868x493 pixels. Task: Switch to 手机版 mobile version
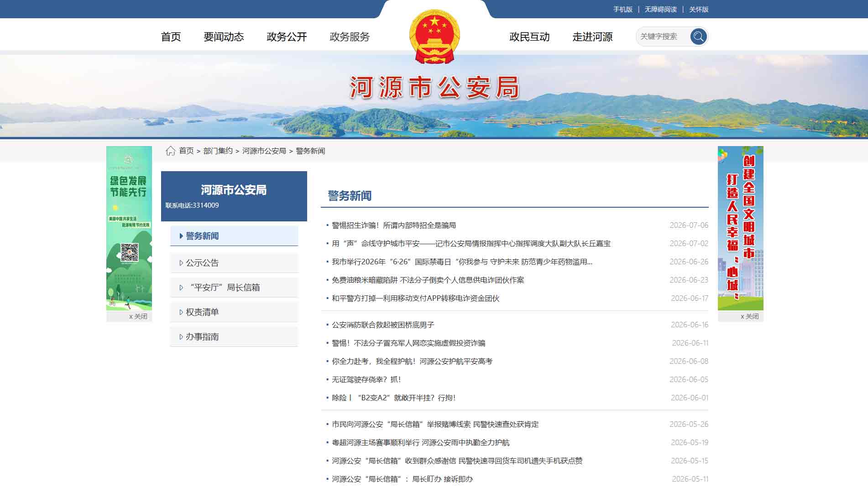point(622,10)
